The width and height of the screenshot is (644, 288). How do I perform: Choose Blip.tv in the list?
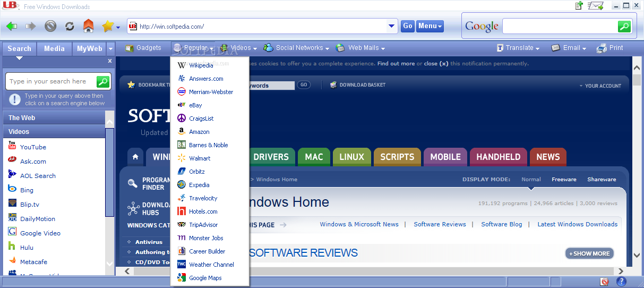click(29, 204)
